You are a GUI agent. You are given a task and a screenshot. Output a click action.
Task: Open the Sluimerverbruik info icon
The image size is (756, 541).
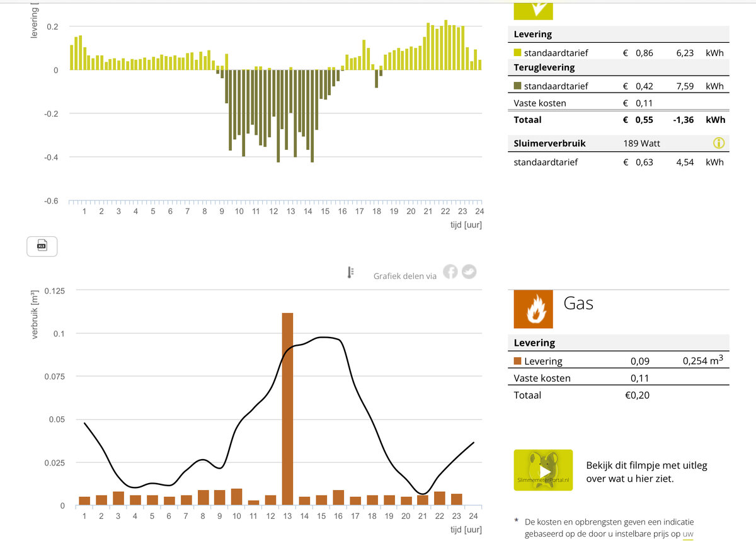click(719, 143)
